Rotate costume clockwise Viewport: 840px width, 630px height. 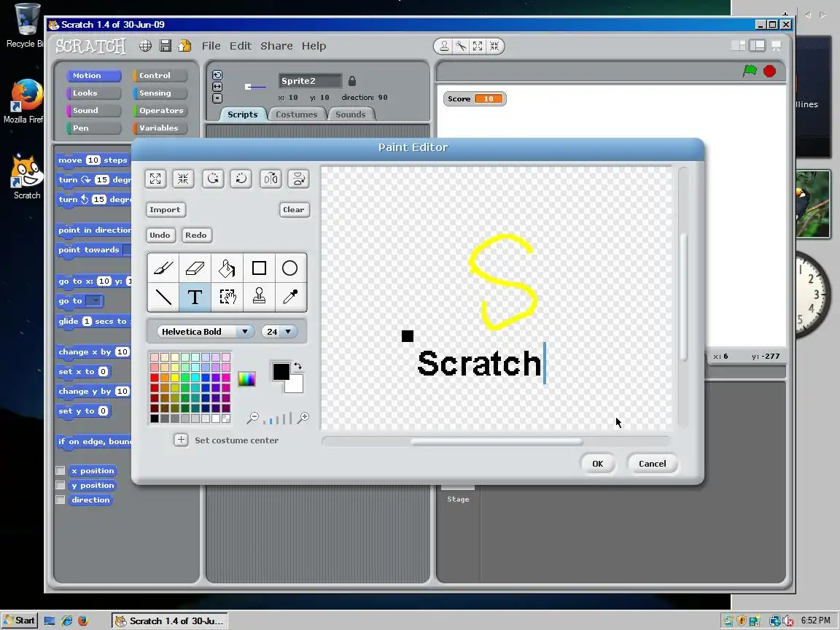[241, 179]
